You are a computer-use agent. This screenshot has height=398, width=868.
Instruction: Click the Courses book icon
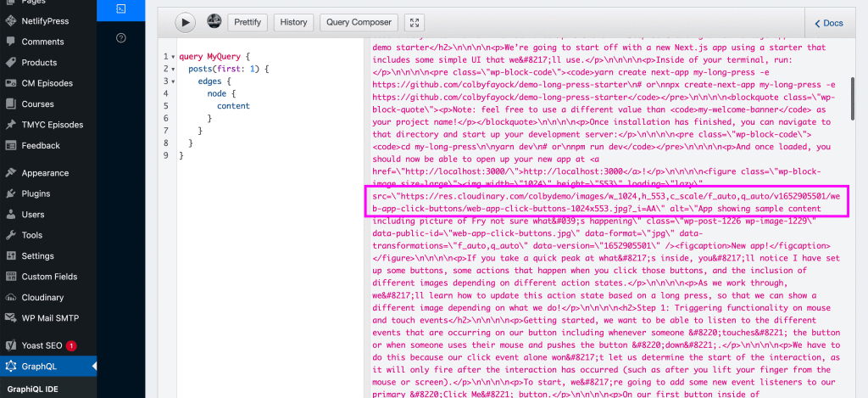tap(10, 104)
